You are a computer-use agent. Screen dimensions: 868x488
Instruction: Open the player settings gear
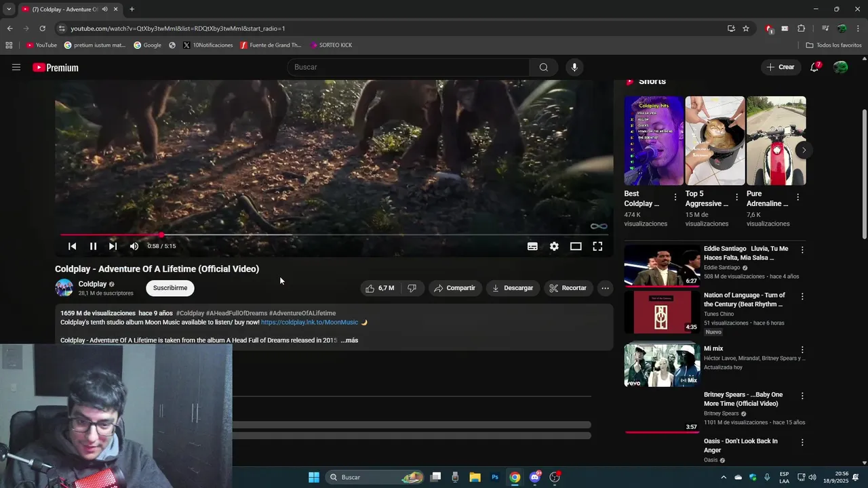click(554, 246)
